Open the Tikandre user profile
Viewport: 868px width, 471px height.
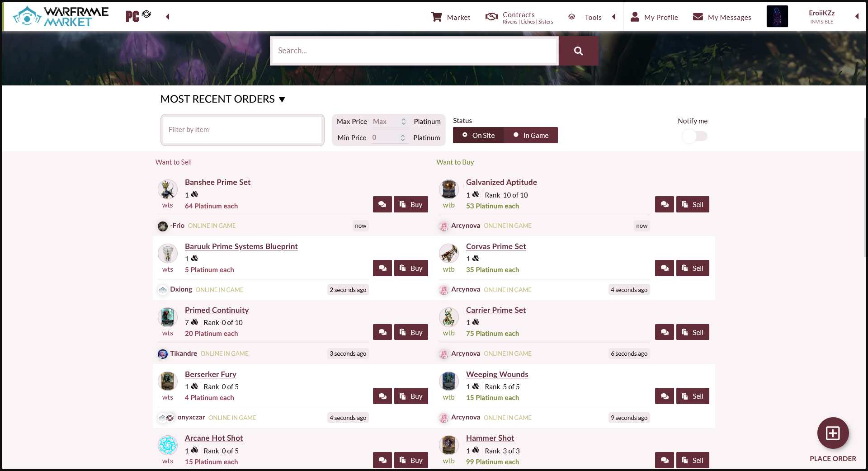[x=184, y=353]
